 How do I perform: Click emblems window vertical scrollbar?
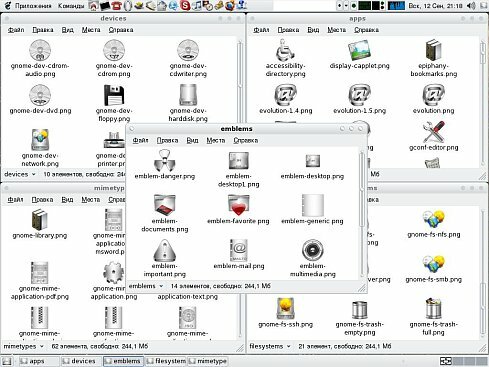(362, 213)
